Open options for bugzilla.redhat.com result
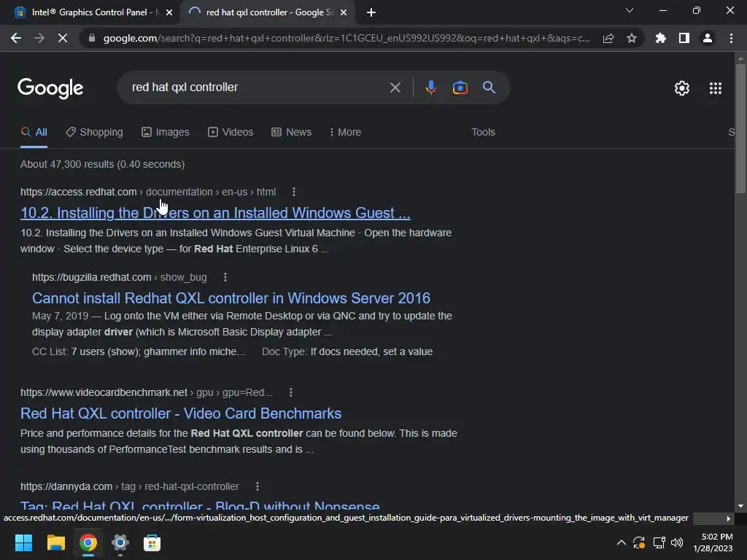This screenshot has width=747, height=560. (225, 277)
